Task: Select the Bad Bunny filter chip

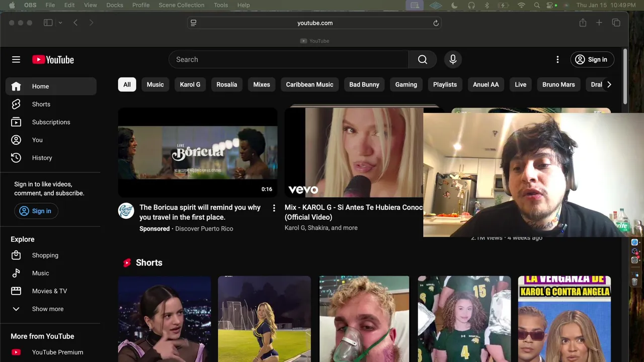Action: coord(364,84)
